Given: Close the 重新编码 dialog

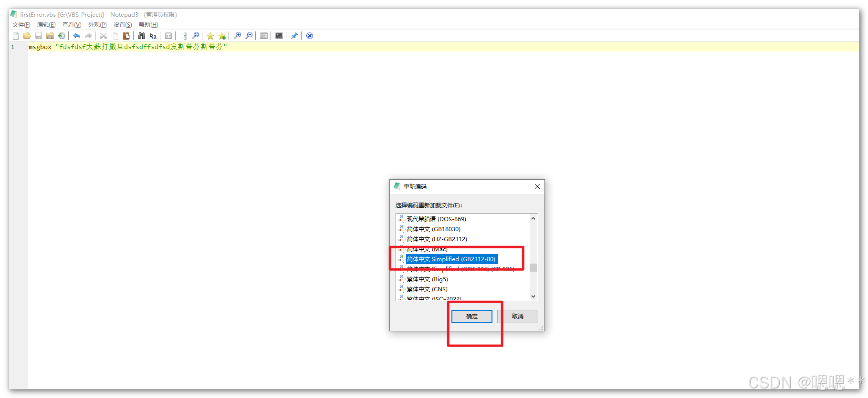Looking at the screenshot, I should 537,186.
